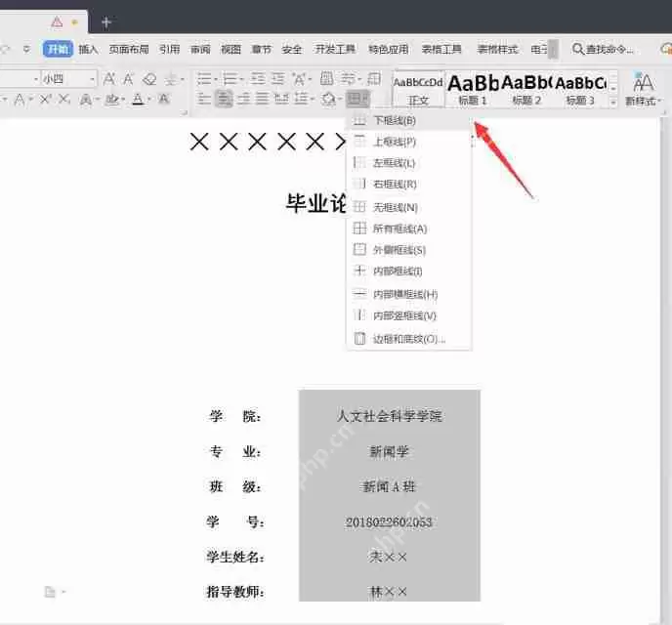The height and width of the screenshot is (625, 672).
Task: Click the borders button in the ribbon
Action: [357, 100]
